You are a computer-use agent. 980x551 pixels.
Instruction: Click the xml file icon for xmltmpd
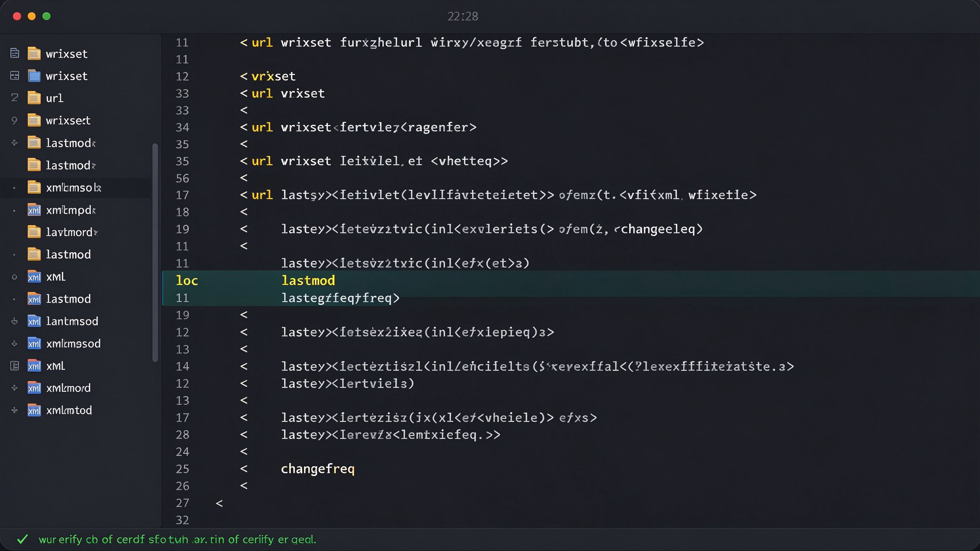point(34,209)
